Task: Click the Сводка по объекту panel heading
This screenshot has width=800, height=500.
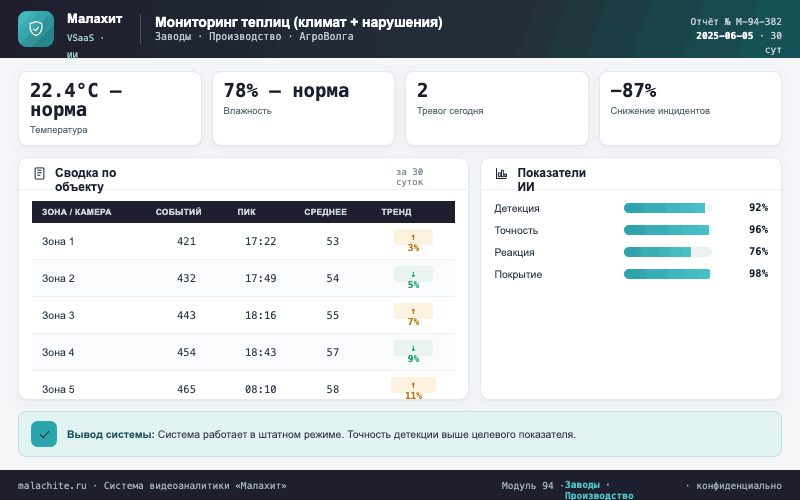Action: [x=86, y=180]
